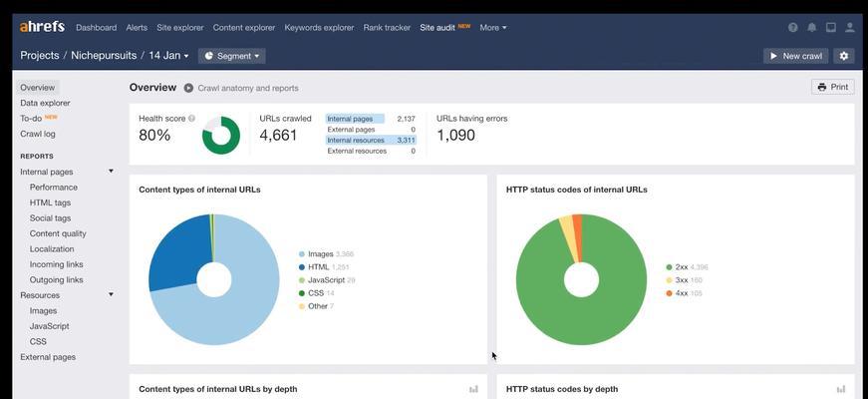
Task: Go to Alerts
Action: (x=137, y=27)
